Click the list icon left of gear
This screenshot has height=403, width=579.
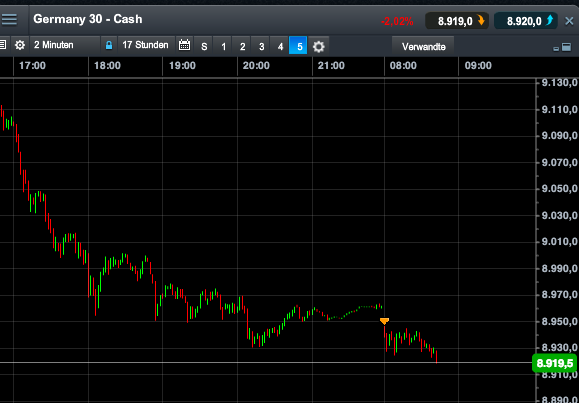click(x=3, y=45)
